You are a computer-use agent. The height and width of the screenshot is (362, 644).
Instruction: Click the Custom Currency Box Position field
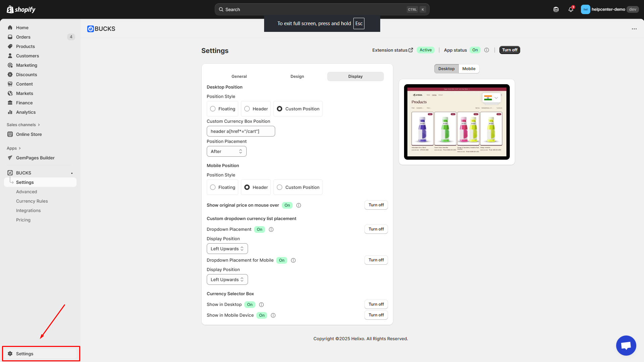pyautogui.click(x=241, y=131)
